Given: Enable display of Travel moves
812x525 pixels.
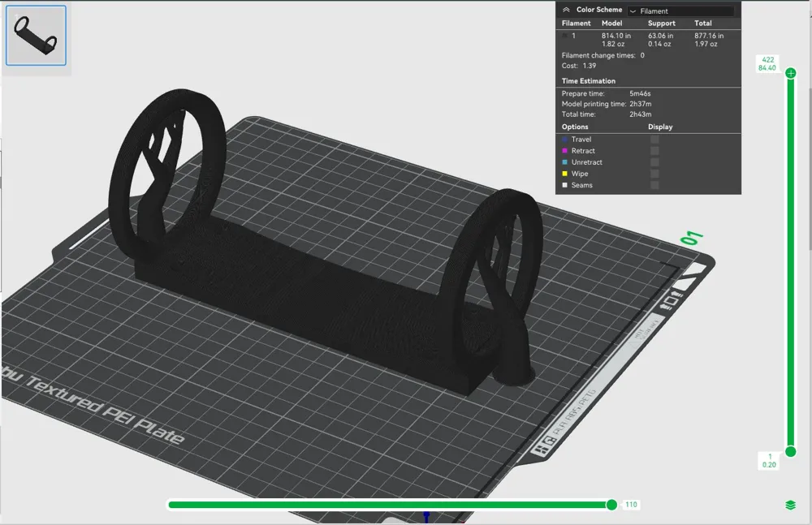Looking at the screenshot, I should 654,140.
